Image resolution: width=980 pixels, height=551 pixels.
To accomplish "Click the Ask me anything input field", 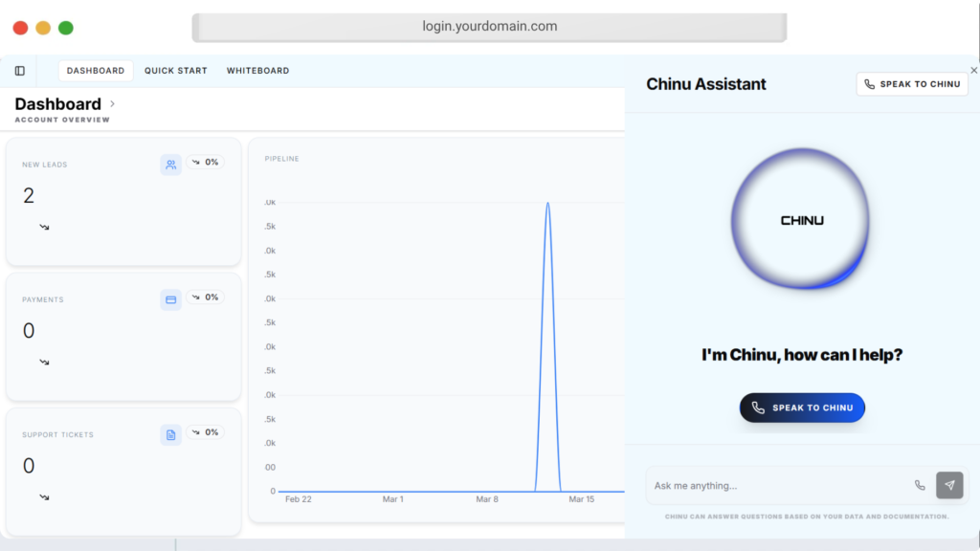I will (775, 486).
